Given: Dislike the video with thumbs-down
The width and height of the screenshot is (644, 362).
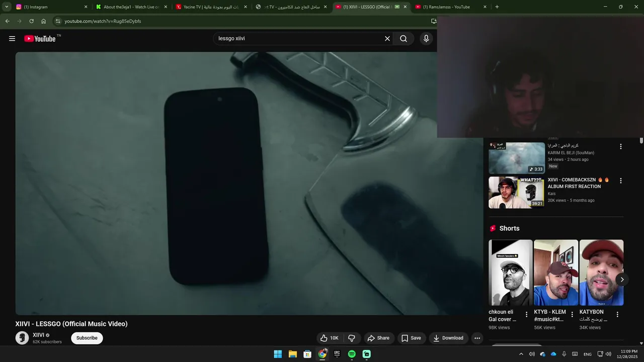Looking at the screenshot, I should [x=352, y=338].
